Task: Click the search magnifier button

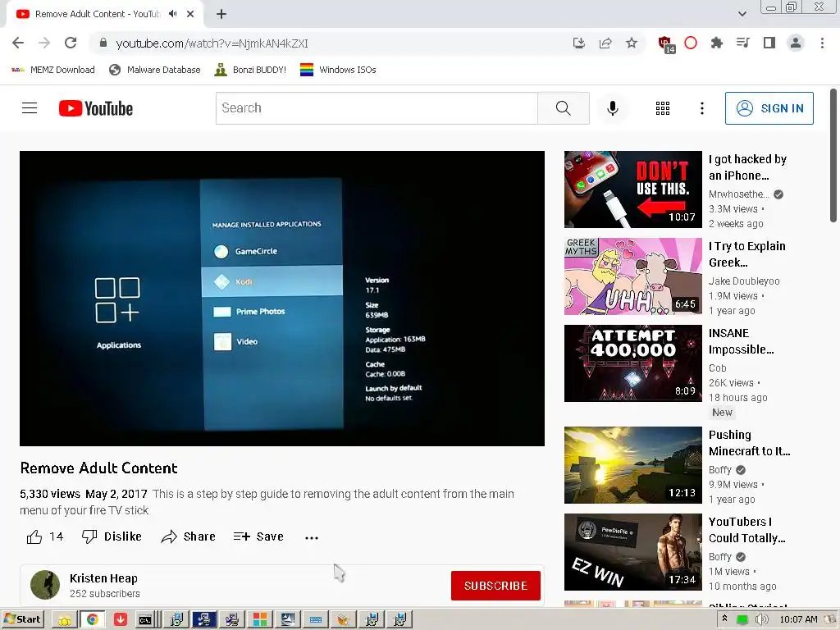Action: pyautogui.click(x=563, y=108)
